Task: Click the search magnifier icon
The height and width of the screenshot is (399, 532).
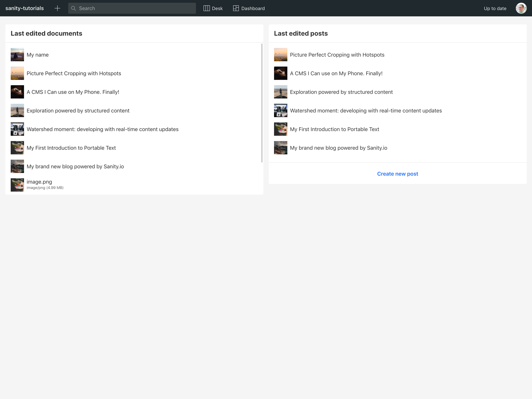Action: (74, 8)
